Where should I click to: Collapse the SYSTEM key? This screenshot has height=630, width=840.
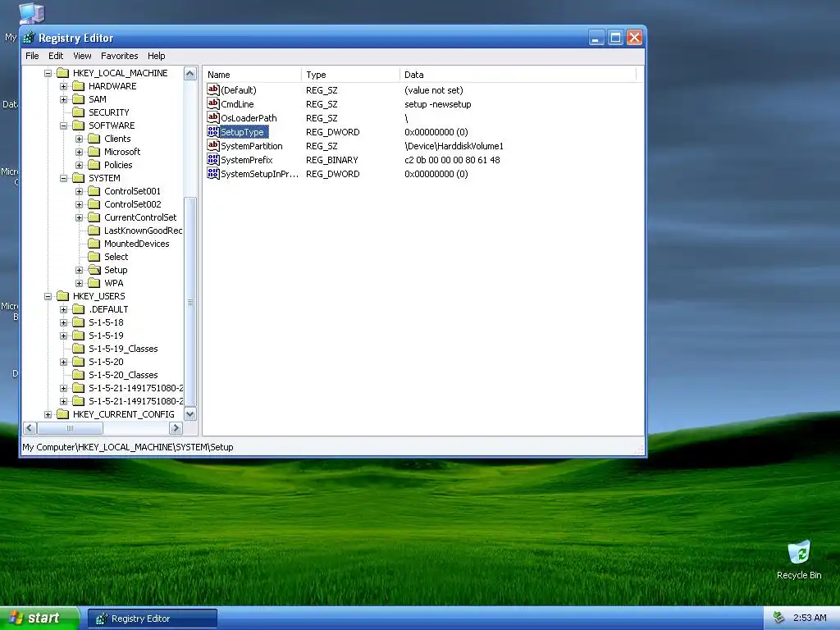coord(64,178)
